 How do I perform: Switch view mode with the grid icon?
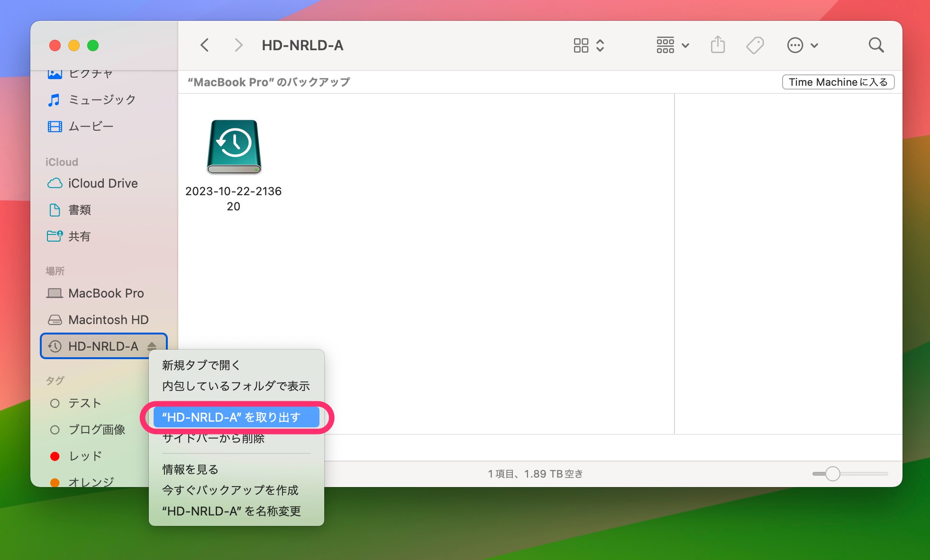[589, 45]
